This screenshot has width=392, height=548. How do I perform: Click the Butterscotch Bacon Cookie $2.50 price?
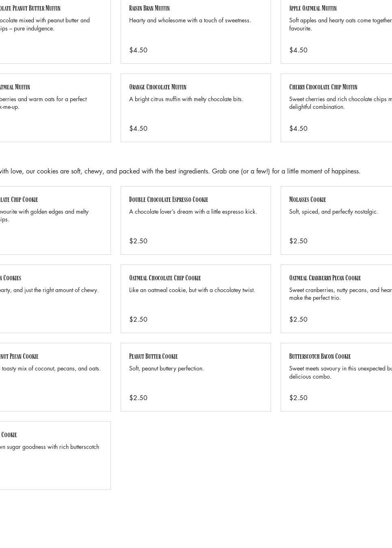[298, 398]
